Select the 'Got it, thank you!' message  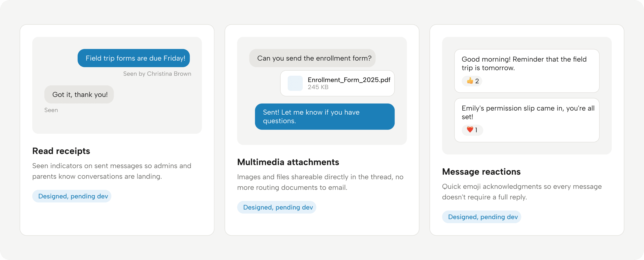(x=79, y=94)
